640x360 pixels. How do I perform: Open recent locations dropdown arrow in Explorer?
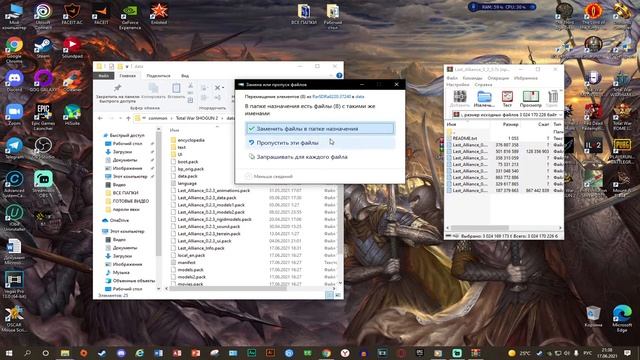click(x=120, y=118)
